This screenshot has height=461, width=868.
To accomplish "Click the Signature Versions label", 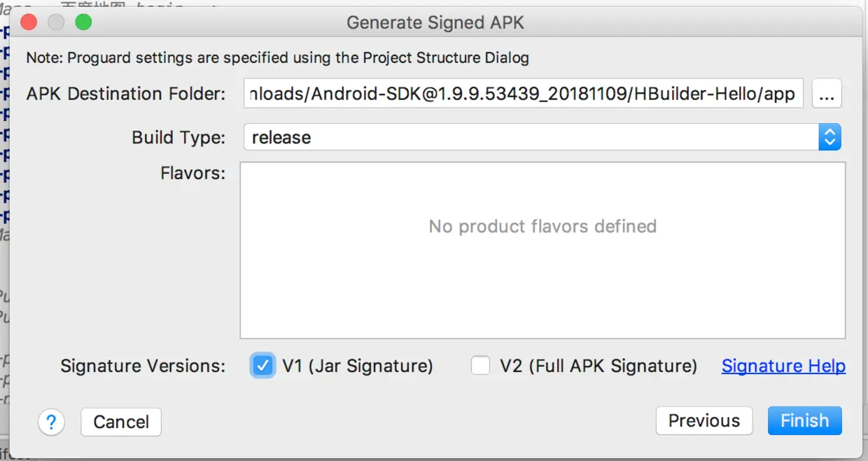I will point(143,366).
